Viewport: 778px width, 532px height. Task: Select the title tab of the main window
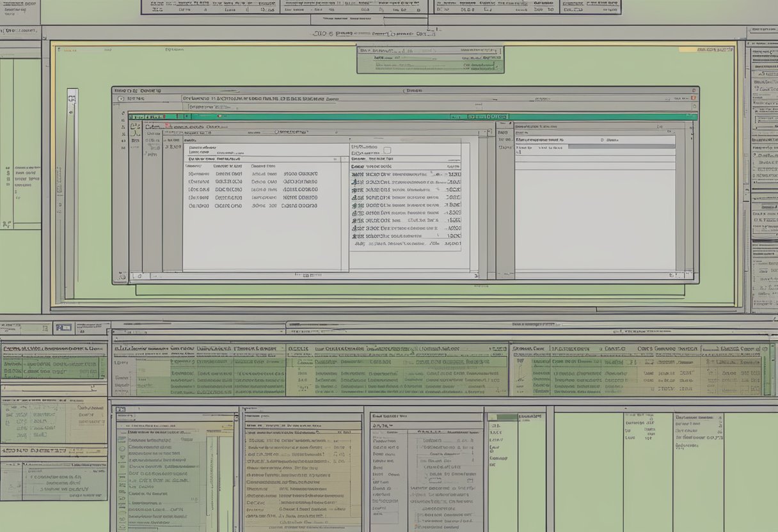(138, 91)
